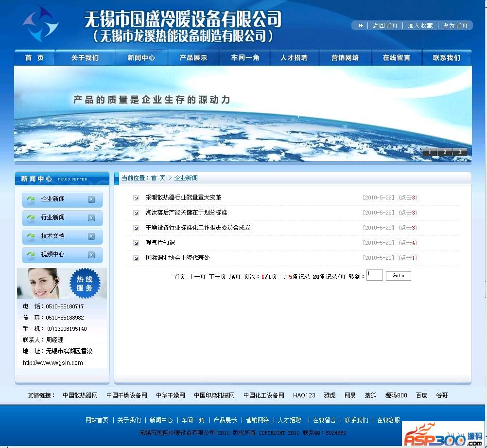The image size is (487, 448).
Task: Click the green leaf icon beside 视频中心
Action: 31,254
